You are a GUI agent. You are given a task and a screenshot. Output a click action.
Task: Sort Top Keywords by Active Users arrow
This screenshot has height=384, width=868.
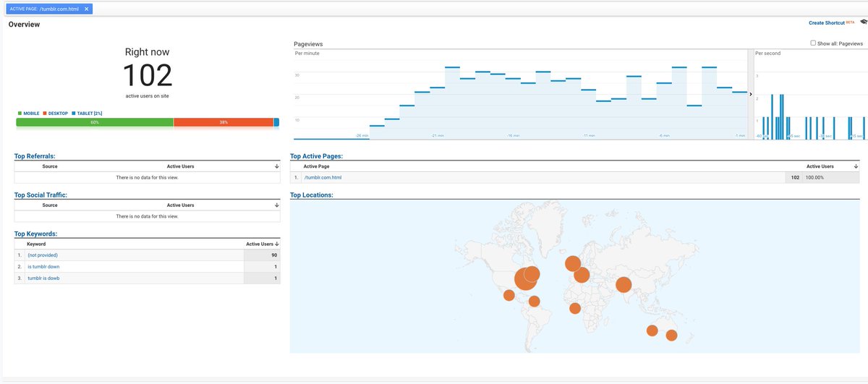[x=276, y=244]
